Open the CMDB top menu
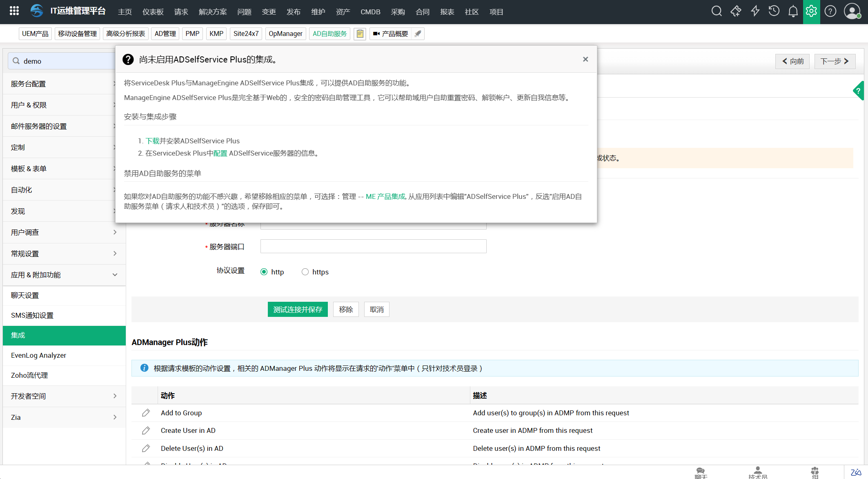The width and height of the screenshot is (868, 479). pyautogui.click(x=370, y=12)
